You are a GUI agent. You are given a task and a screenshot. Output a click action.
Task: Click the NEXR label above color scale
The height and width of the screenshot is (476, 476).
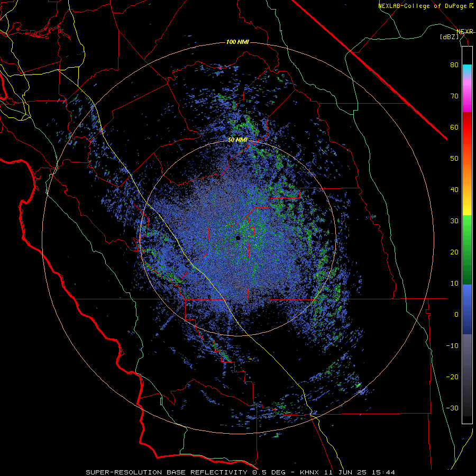coord(465,32)
